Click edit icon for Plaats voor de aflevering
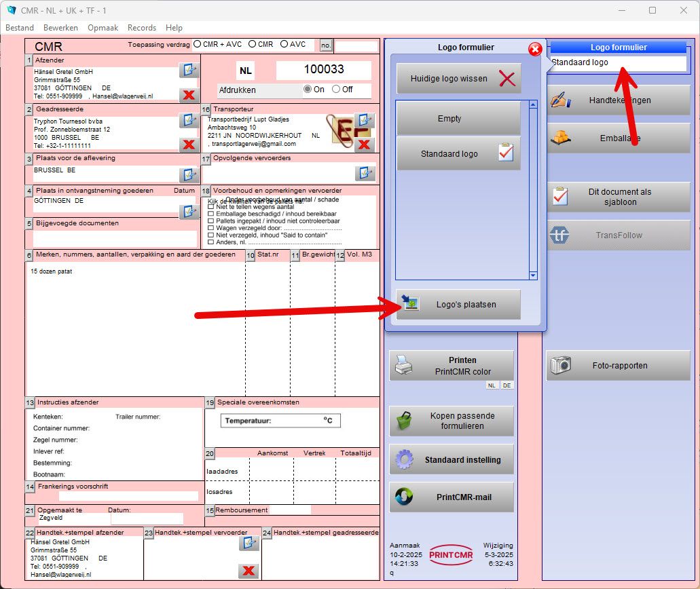 [188, 174]
